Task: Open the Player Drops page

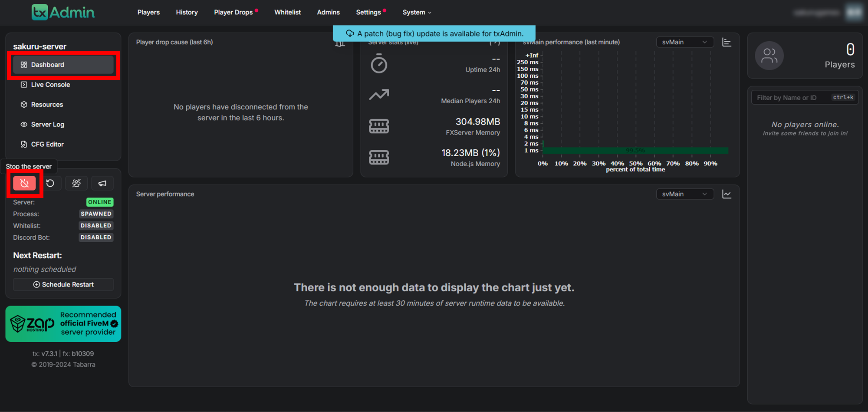Action: (233, 12)
